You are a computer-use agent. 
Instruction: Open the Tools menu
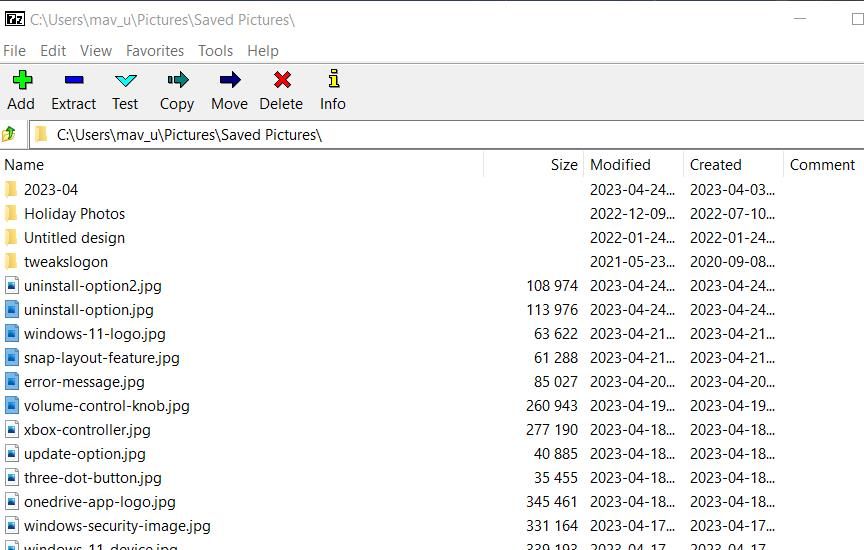point(215,51)
